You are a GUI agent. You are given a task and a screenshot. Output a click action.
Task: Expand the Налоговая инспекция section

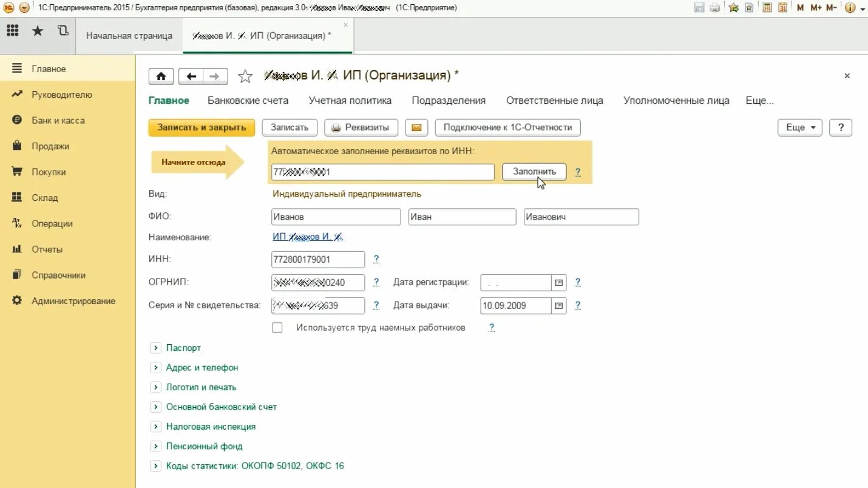point(155,427)
